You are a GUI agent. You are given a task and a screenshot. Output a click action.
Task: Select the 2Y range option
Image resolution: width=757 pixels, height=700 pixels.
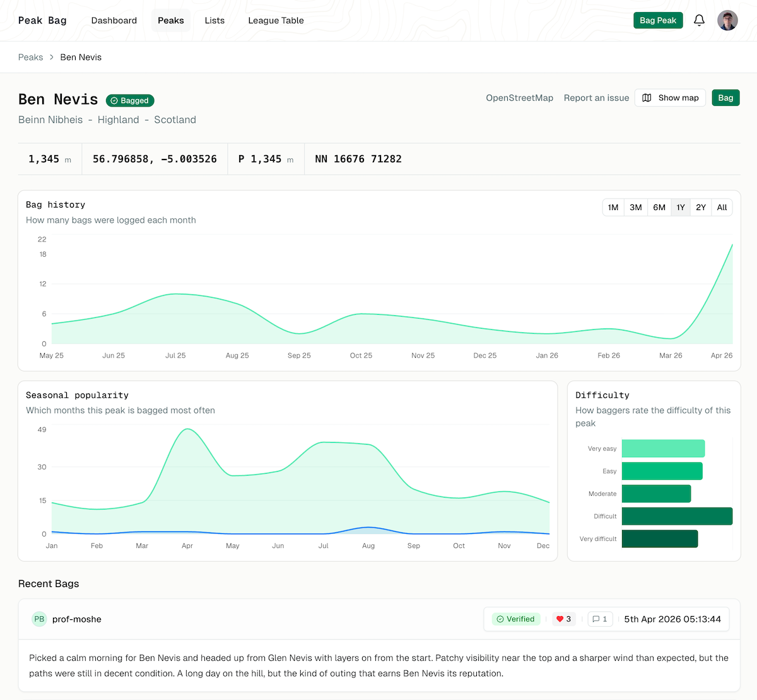[x=700, y=207]
